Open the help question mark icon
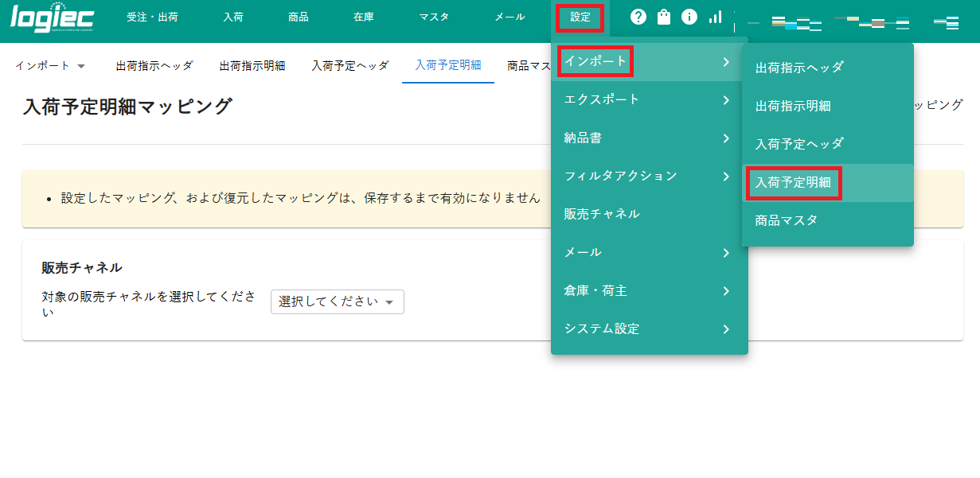The height and width of the screenshot is (478, 980). click(x=638, y=16)
